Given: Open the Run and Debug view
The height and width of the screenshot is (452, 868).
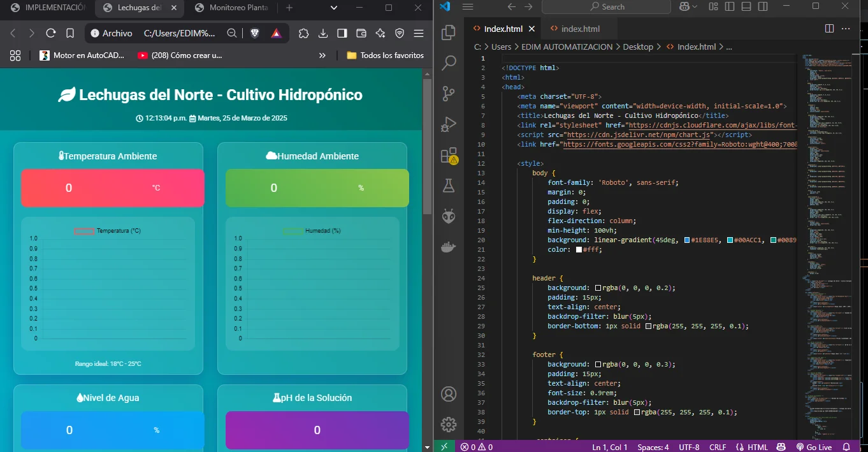Looking at the screenshot, I should (x=449, y=124).
